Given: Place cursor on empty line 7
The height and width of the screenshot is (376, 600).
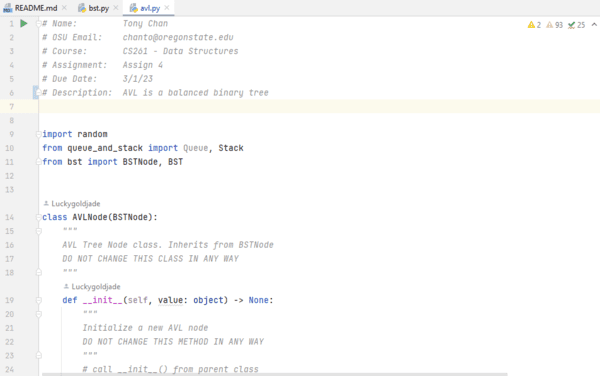Looking at the screenshot, I should pyautogui.click(x=319, y=106).
